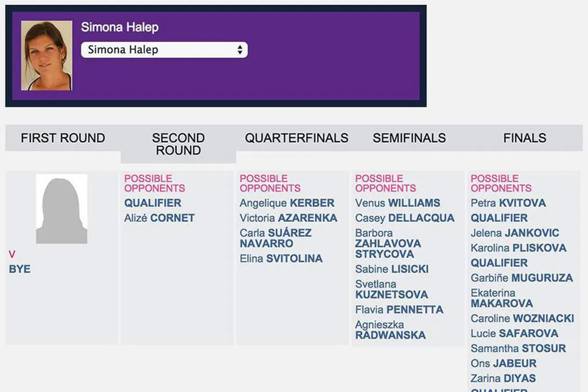
Task: Open Elina Svitolina's link
Action: coord(281,259)
